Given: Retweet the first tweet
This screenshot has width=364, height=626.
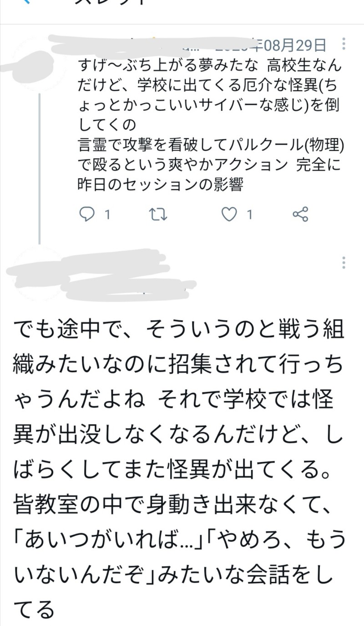Looking at the screenshot, I should (x=159, y=214).
